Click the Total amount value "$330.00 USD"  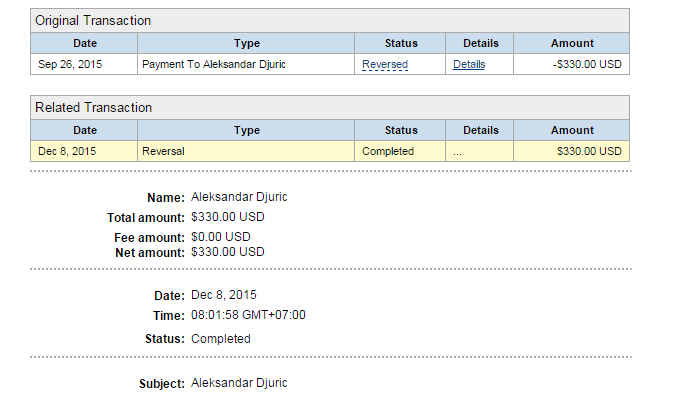coord(228,217)
